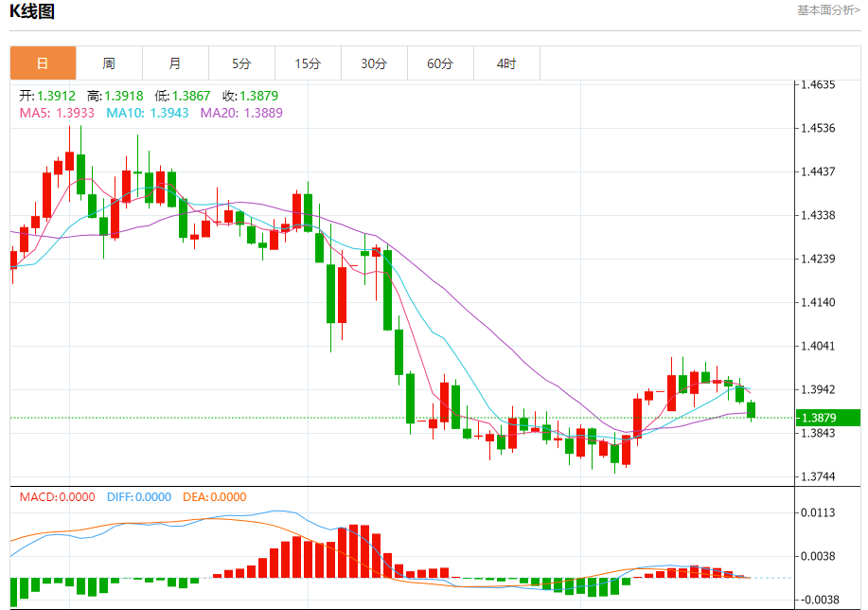Click the 1.4041 price axis label
This screenshot has width=868, height=610.
(x=818, y=347)
